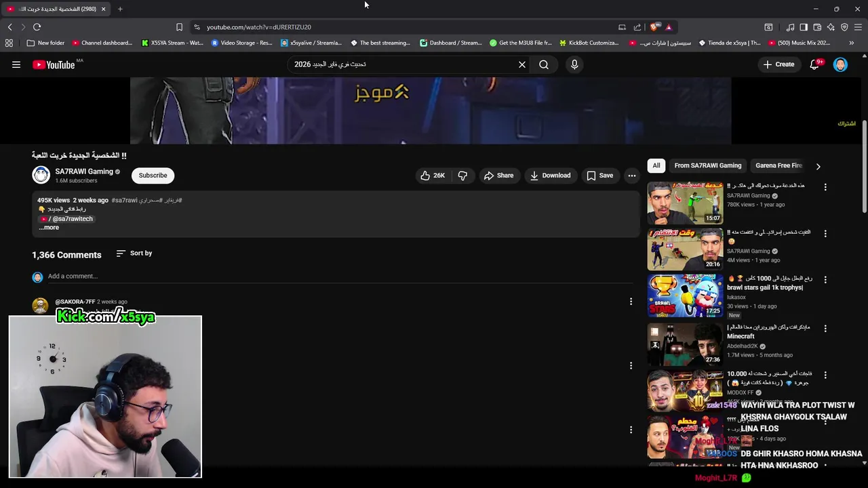Open Brave media playlist music icon

pos(790,27)
